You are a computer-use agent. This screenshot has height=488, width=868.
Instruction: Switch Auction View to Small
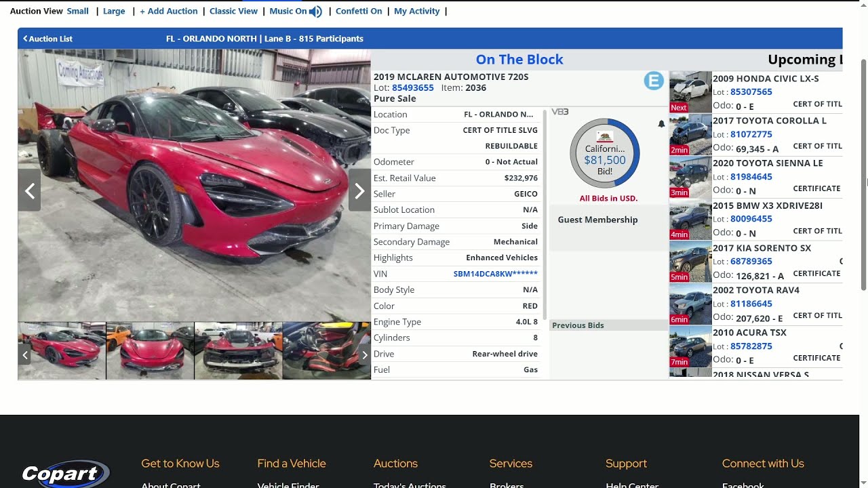point(78,11)
